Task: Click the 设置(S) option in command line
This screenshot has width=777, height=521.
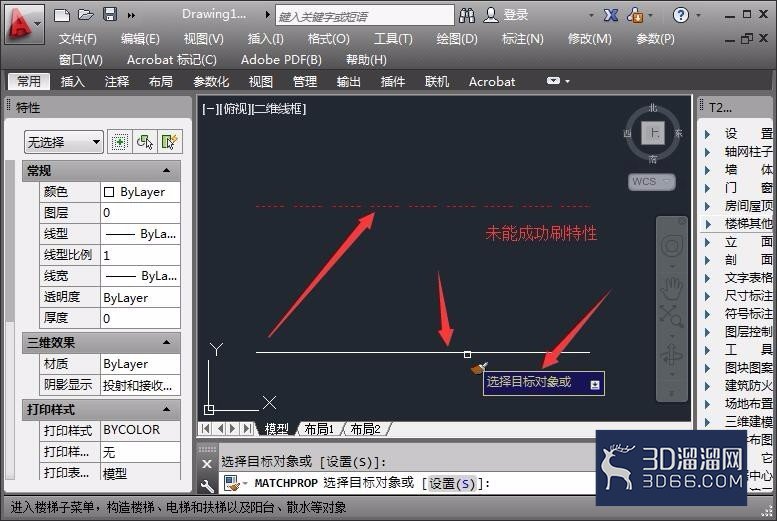Action: tap(452, 483)
